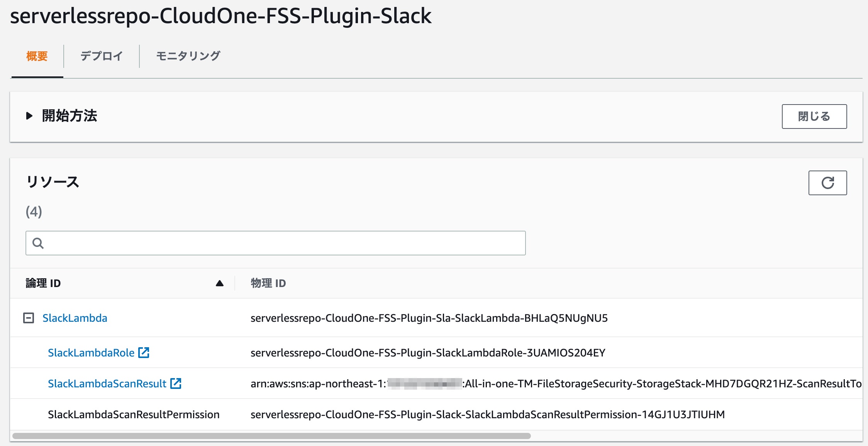
Task: Switch to the モニタリング tab
Action: (x=188, y=56)
